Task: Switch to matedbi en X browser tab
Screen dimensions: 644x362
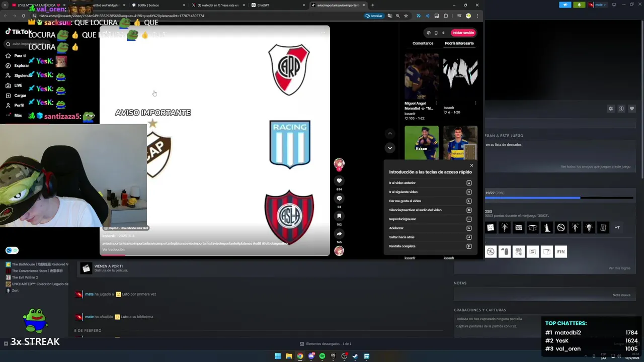Action: coord(218,5)
